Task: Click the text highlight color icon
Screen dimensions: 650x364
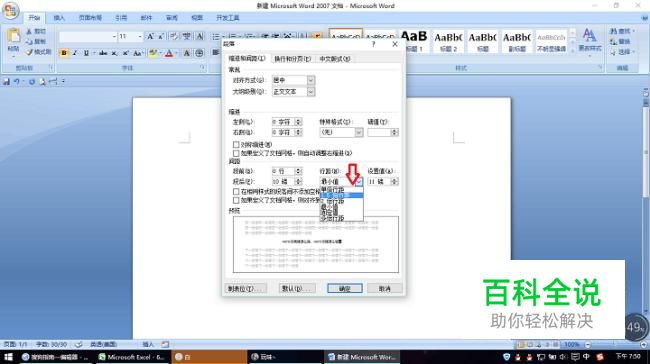Action: [x=153, y=53]
